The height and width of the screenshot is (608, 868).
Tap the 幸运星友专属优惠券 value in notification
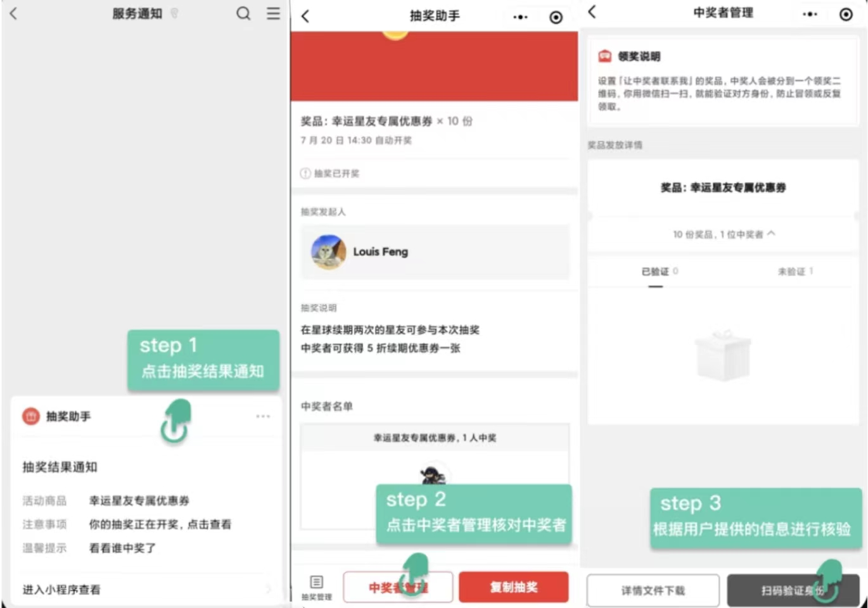pos(139,501)
